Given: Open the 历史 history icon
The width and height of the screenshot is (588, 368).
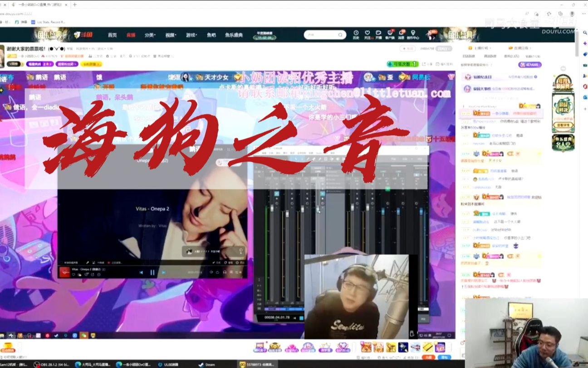Looking at the screenshot, I should [x=356, y=35].
